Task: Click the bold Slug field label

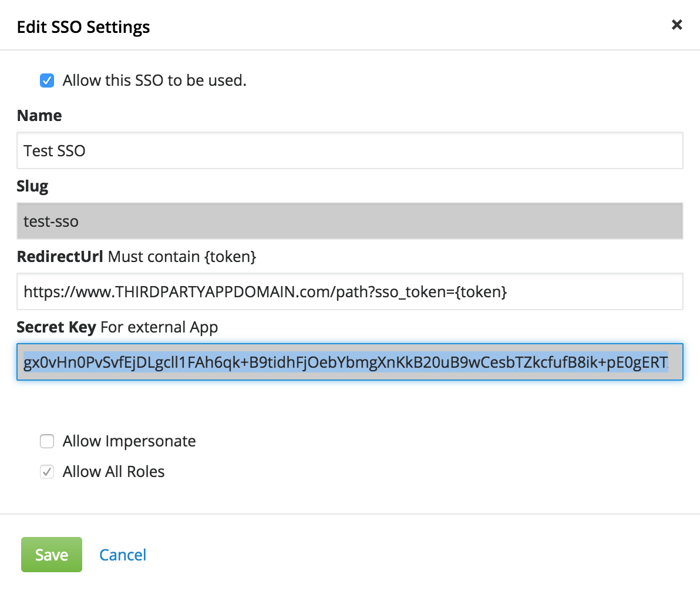Action: (32, 186)
